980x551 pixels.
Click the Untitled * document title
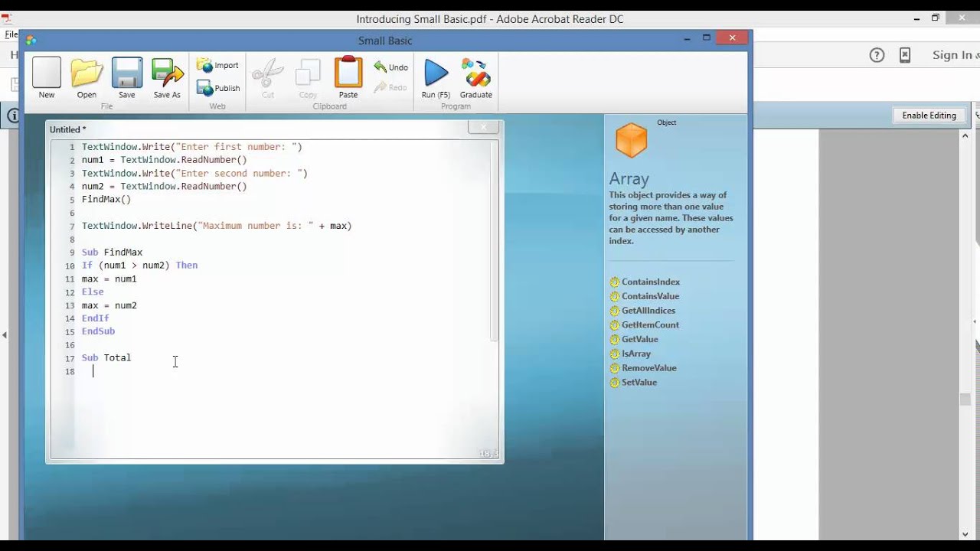click(68, 130)
